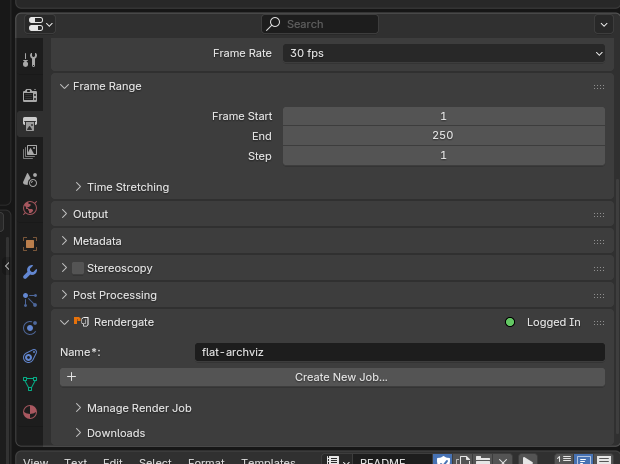Open the Frame Rate dropdown

444,53
